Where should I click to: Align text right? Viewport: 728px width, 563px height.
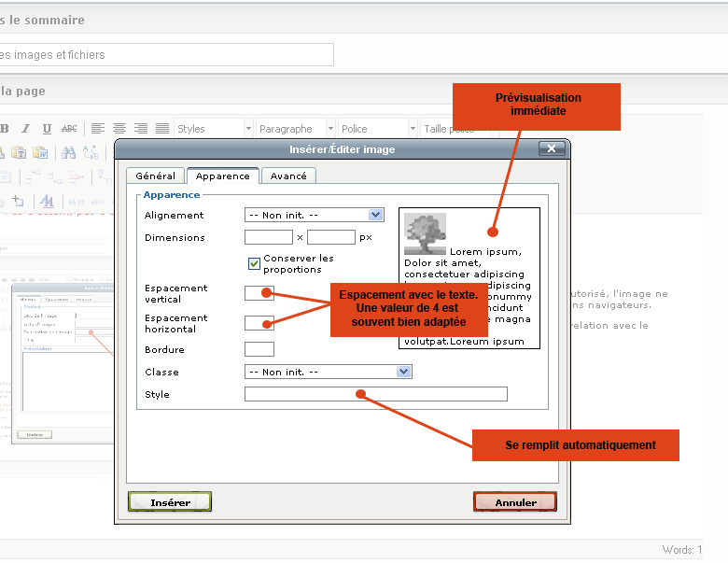[141, 129]
